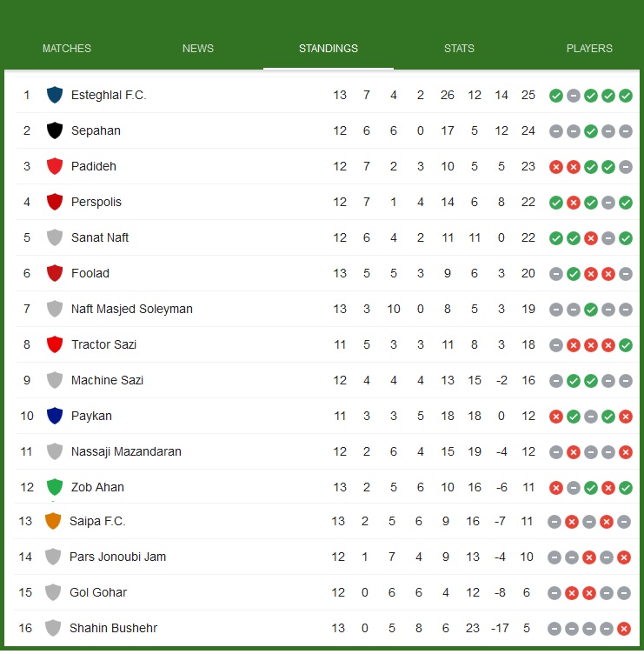Click the black Sepahan shield icon
The image size is (644, 654).
click(55, 130)
